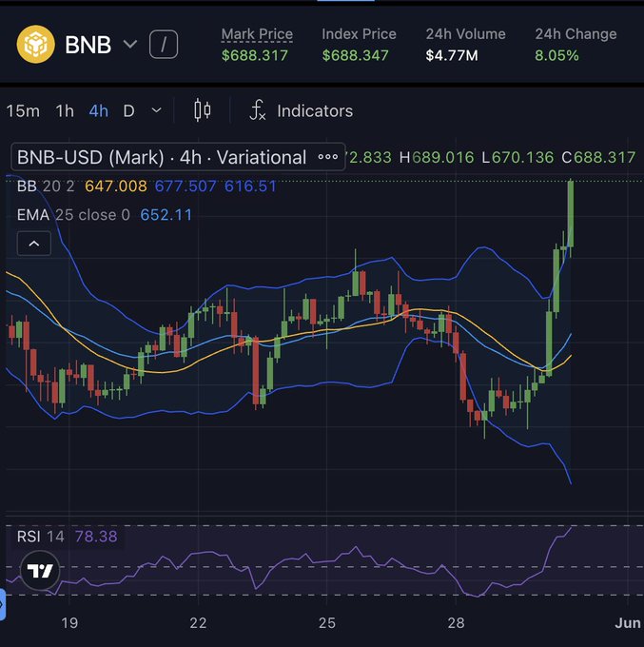Viewport: 644px width, 647px height.
Task: Select the 15m timeframe
Action: coord(23,111)
